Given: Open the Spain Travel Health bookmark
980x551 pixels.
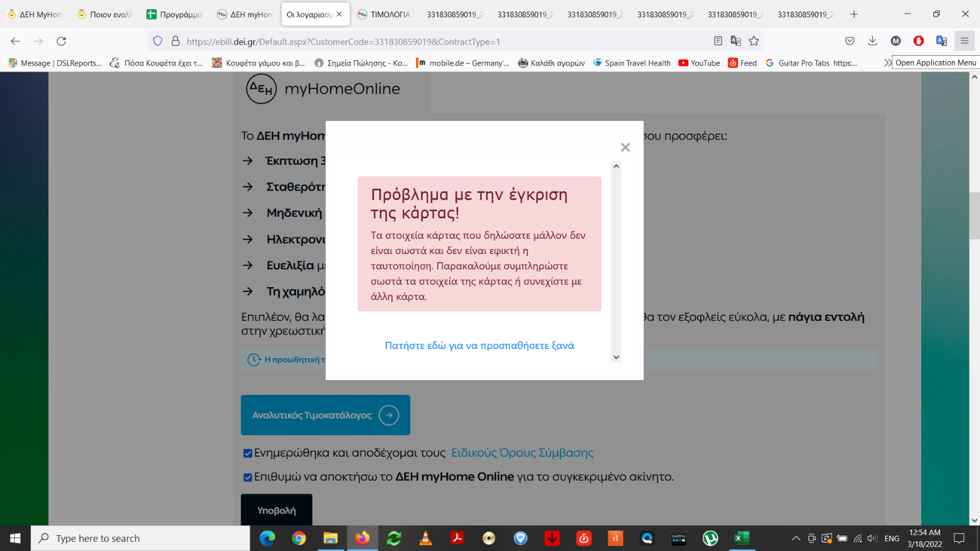Looking at the screenshot, I should point(632,62).
